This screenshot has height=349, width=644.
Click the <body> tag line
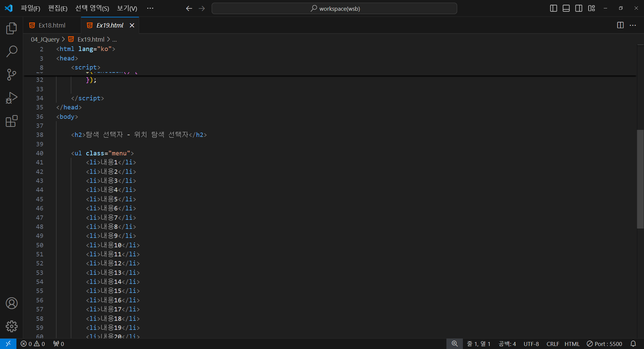(67, 116)
